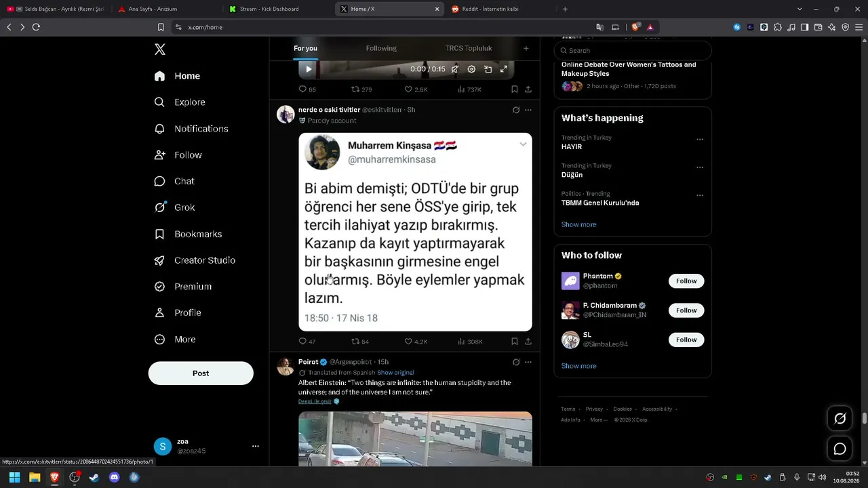Open the Windows Start menu
The image size is (868, 488).
coord(14,477)
